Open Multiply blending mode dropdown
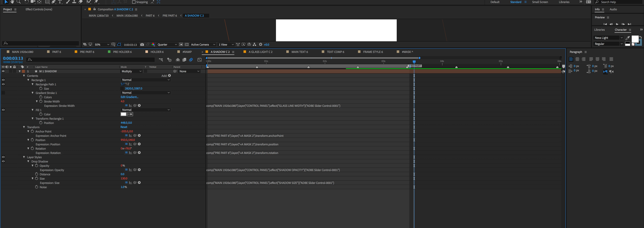This screenshot has width=644, height=228. (x=131, y=71)
